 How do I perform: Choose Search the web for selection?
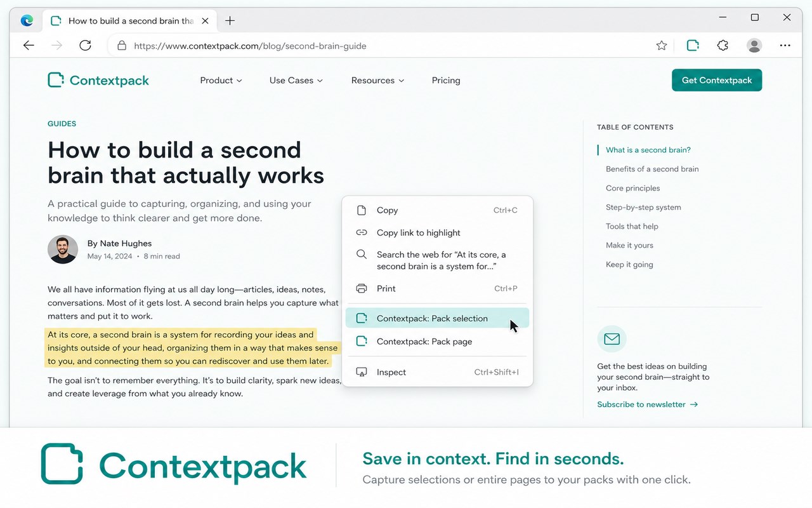coord(437,260)
